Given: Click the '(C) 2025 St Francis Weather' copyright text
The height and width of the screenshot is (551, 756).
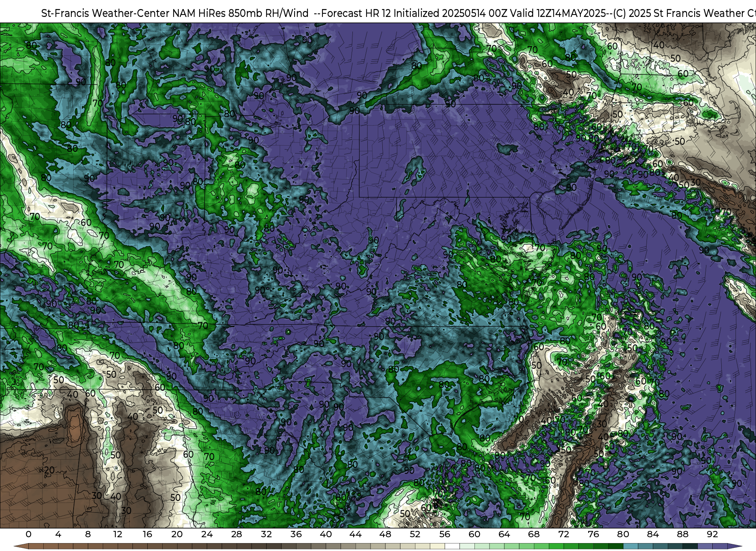Looking at the screenshot, I should [x=679, y=13].
